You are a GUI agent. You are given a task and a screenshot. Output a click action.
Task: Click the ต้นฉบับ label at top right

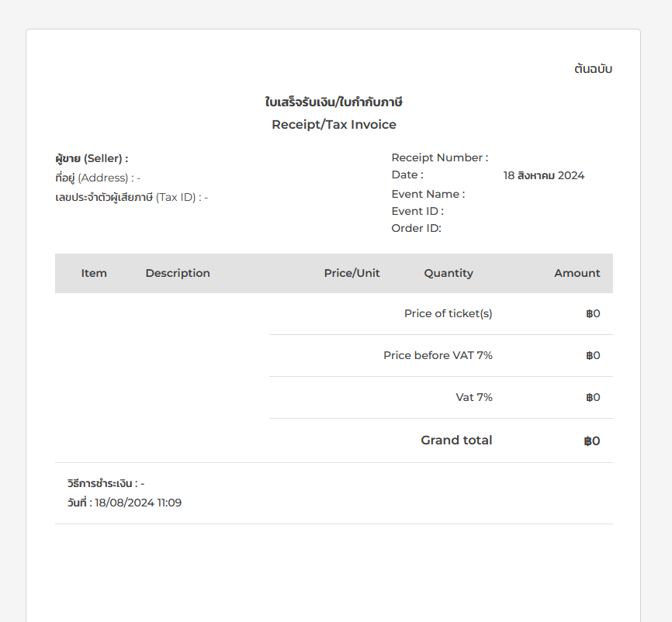pyautogui.click(x=593, y=68)
